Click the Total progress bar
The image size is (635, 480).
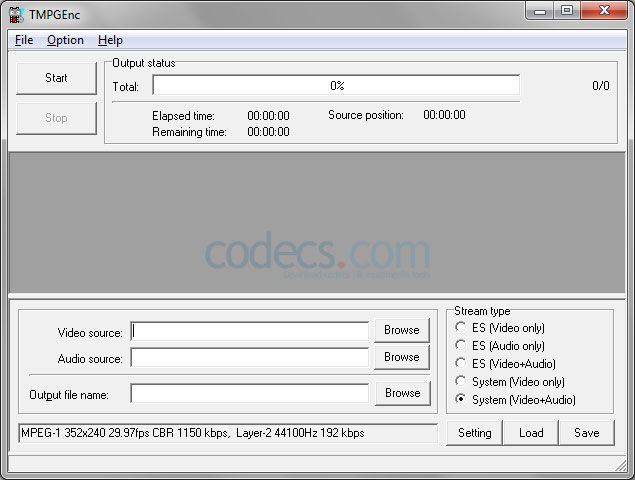point(336,85)
